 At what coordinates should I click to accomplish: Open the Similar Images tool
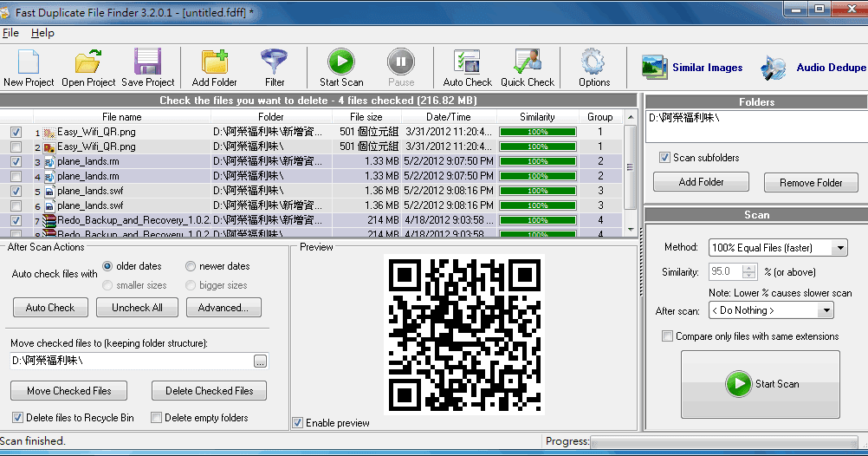[692, 68]
